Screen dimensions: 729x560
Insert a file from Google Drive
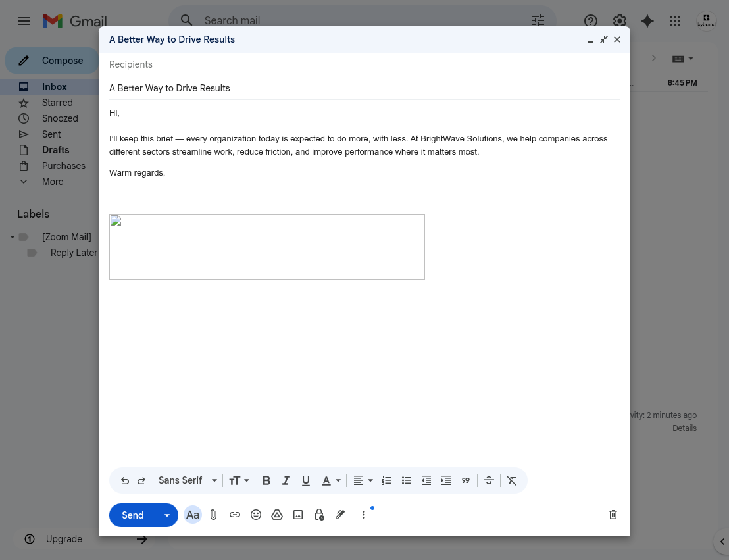coord(276,515)
